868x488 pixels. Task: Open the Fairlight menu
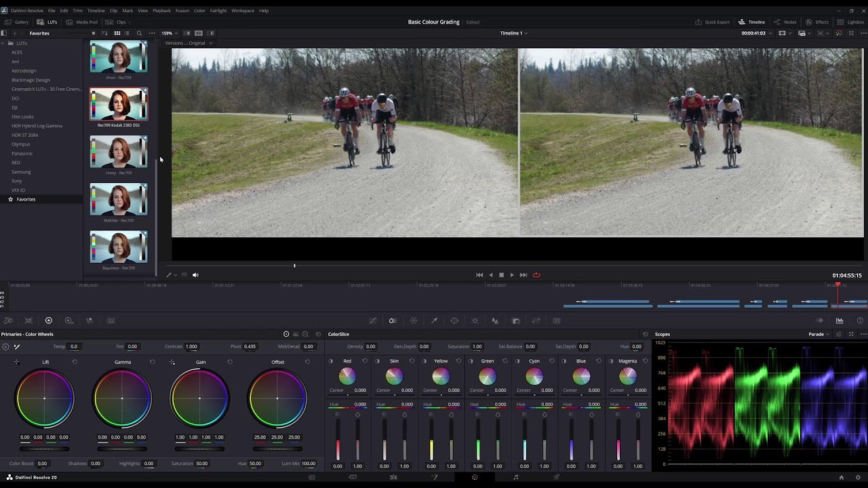pyautogui.click(x=218, y=11)
